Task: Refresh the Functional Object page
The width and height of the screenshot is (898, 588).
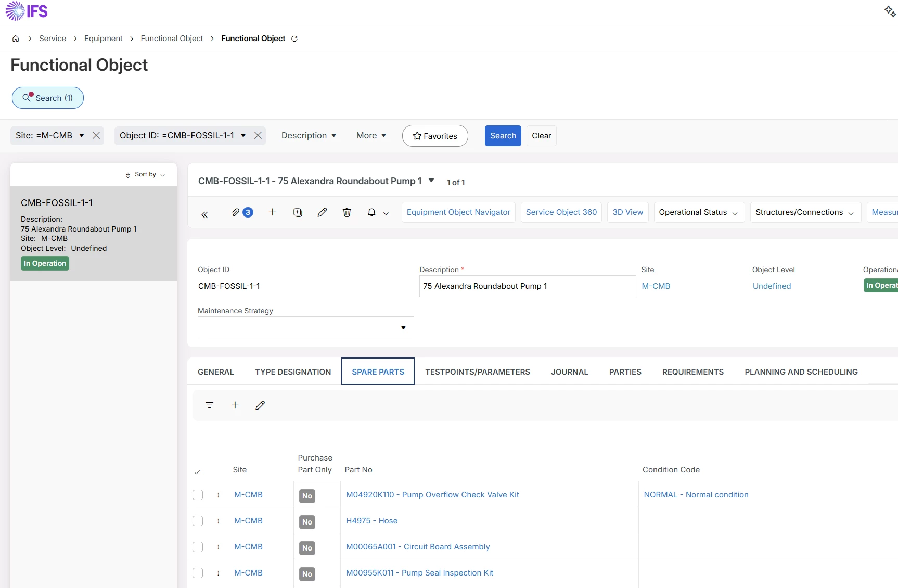Action: (294, 39)
